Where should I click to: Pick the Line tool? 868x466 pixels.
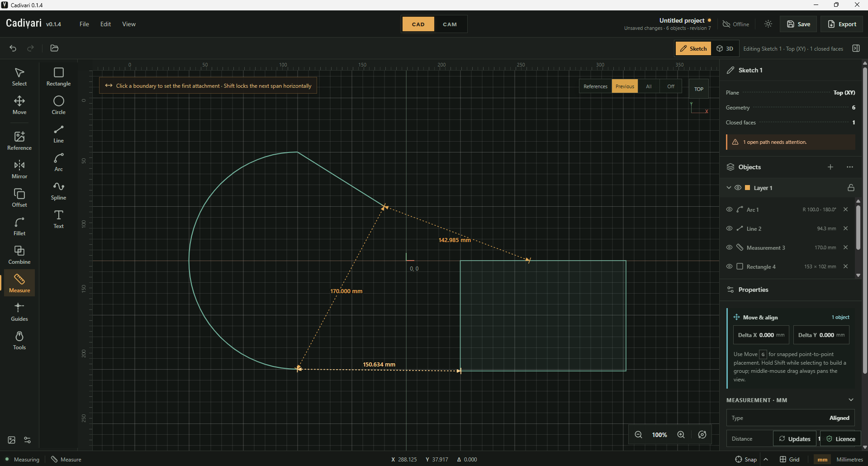click(59, 134)
